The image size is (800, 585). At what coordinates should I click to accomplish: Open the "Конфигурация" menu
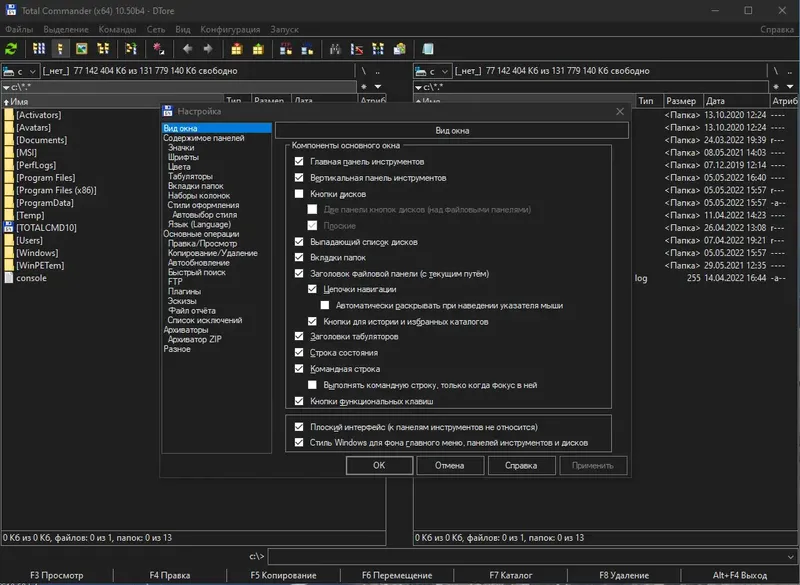pos(228,29)
